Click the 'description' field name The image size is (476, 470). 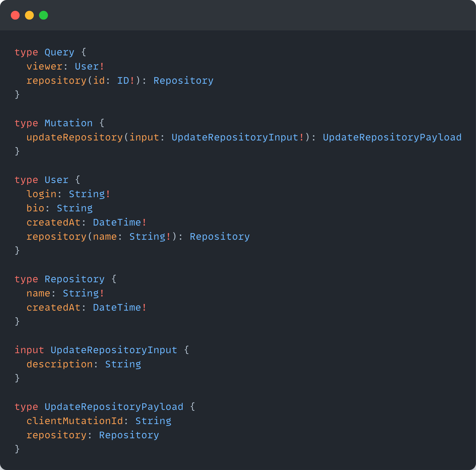(x=59, y=364)
